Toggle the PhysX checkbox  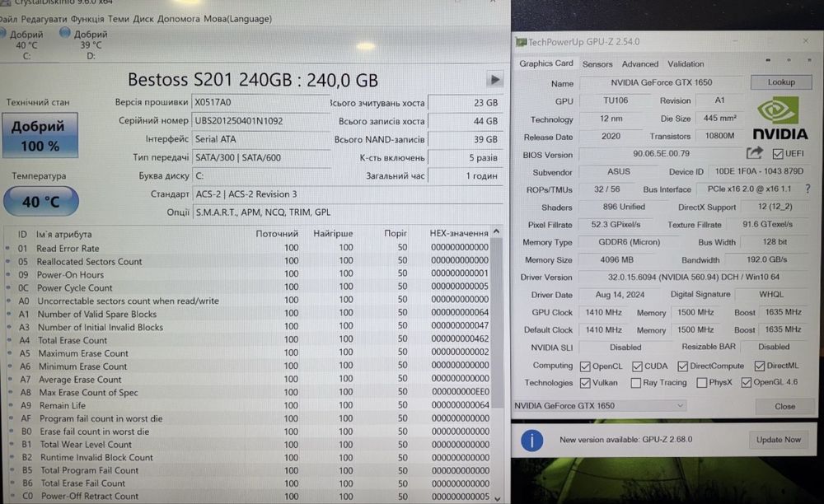pos(701,383)
